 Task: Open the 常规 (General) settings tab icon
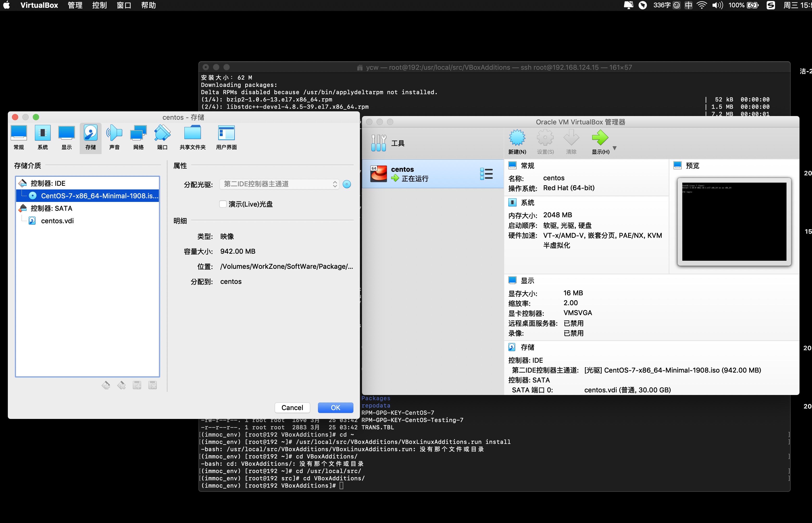point(19,133)
